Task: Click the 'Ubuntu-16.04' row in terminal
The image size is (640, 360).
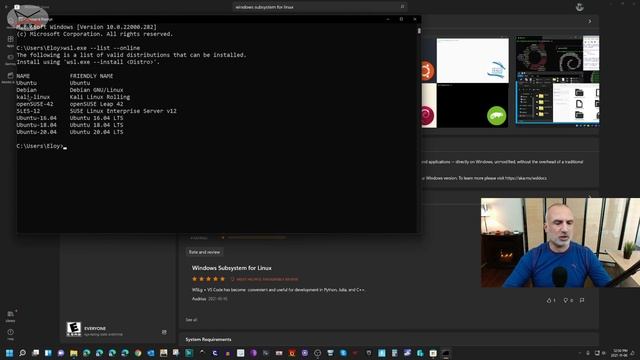Action: click(x=70, y=118)
